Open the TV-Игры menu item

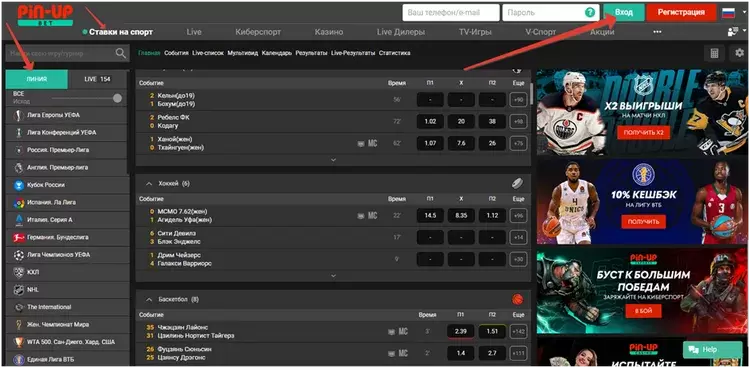click(x=476, y=32)
